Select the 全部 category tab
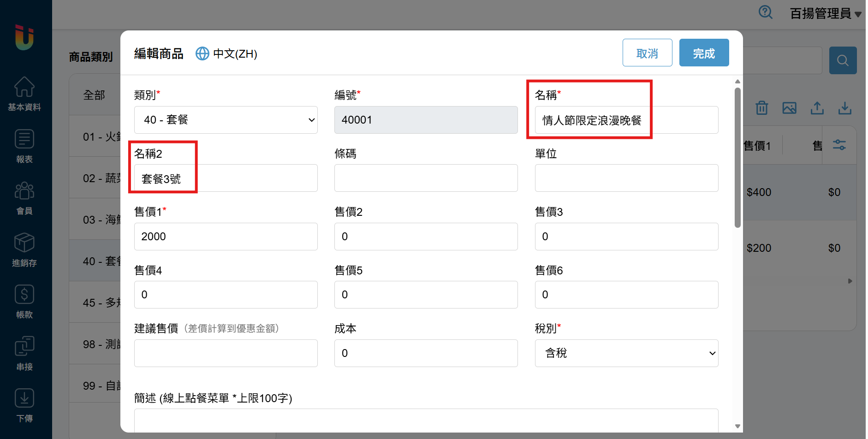 [x=94, y=95]
